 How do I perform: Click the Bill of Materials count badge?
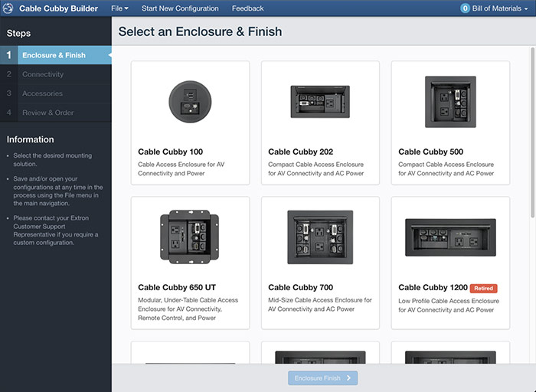pos(465,8)
